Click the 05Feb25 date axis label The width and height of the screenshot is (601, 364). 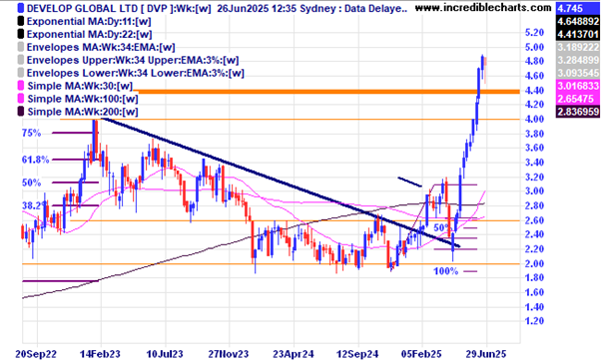click(421, 354)
